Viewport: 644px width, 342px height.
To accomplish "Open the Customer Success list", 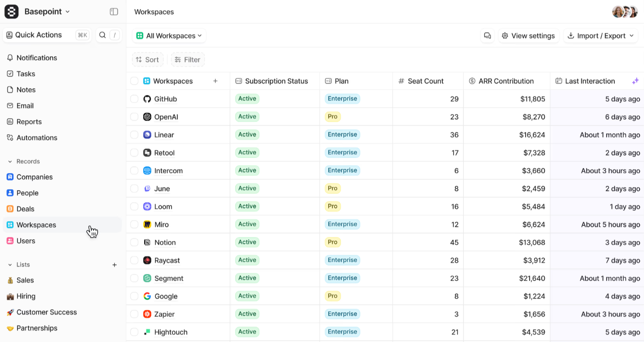I will point(62,312).
